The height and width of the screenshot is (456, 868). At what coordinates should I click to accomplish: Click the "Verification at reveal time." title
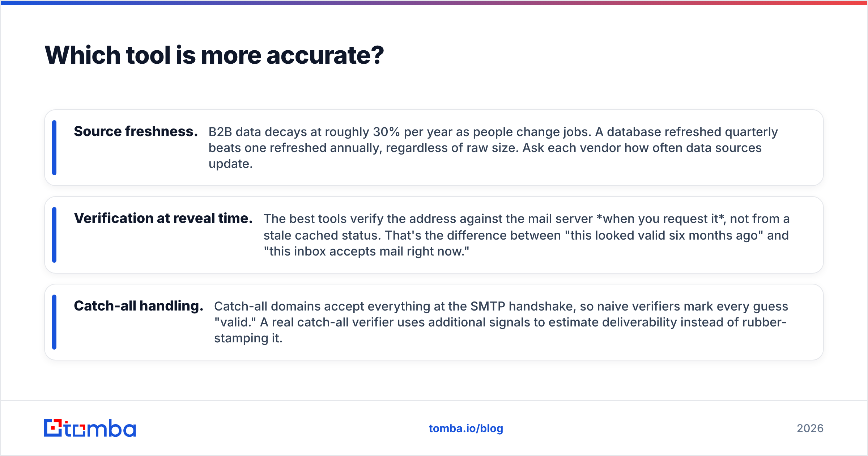tap(163, 218)
